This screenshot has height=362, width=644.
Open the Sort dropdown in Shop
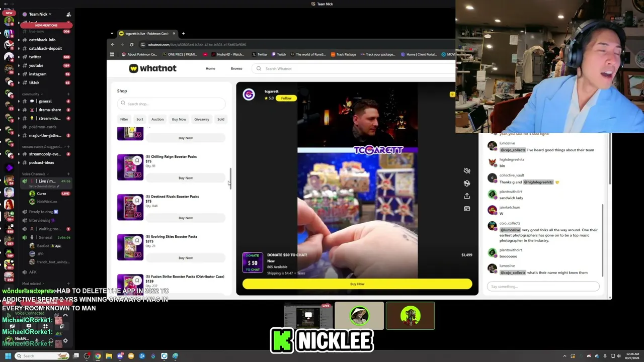pos(140,119)
